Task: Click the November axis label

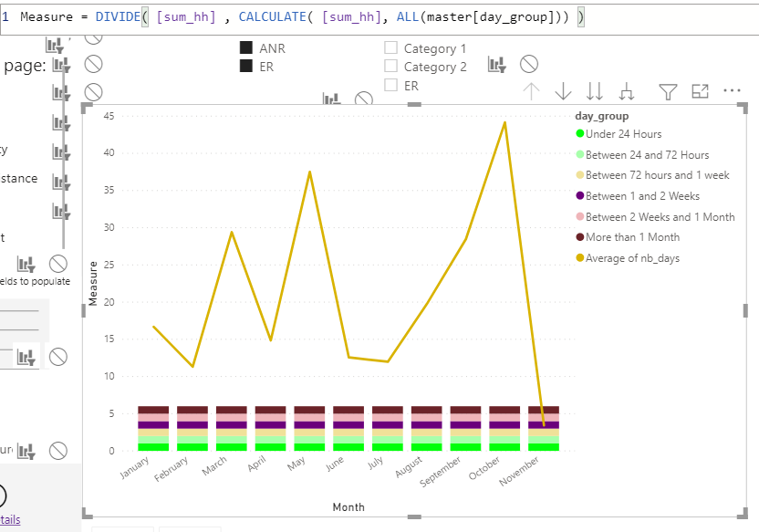Action: tap(519, 471)
